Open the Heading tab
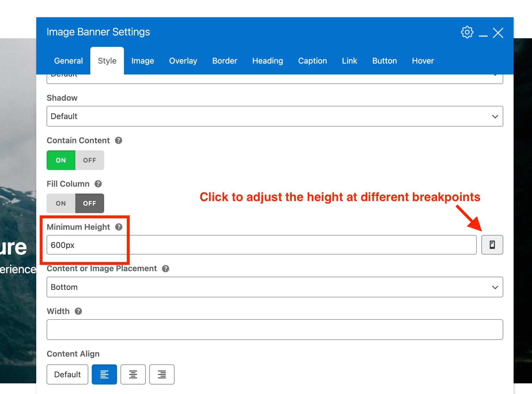Viewport: 532px width, 394px height. click(267, 61)
